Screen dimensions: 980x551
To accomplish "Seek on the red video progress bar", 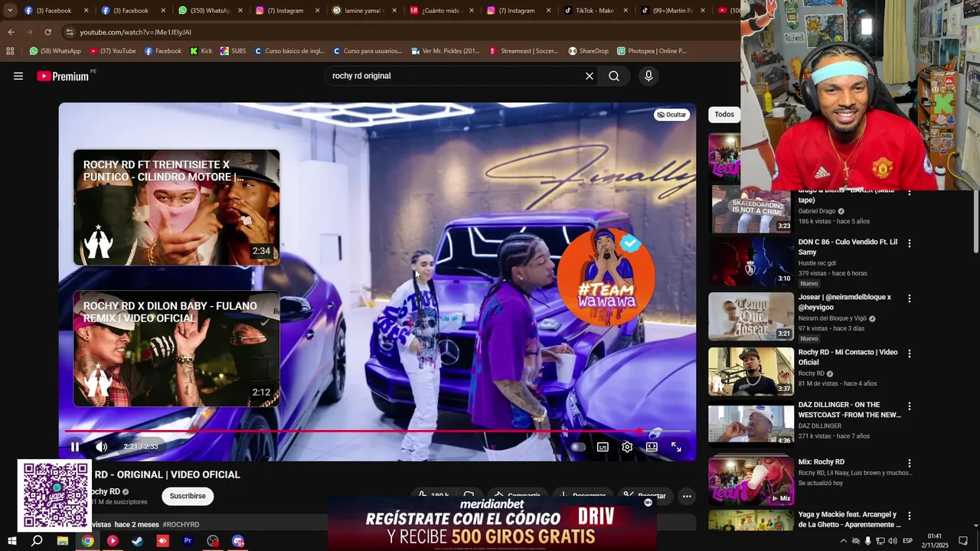I will (377, 432).
